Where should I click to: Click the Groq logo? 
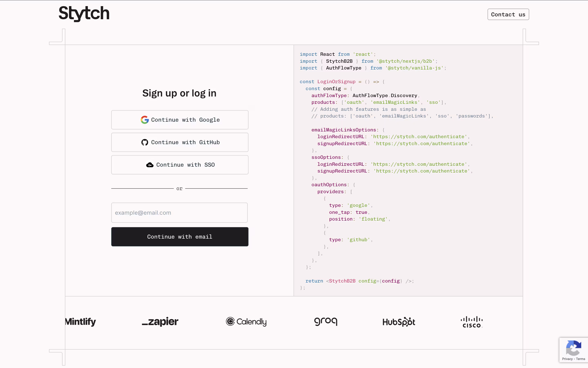(x=326, y=322)
